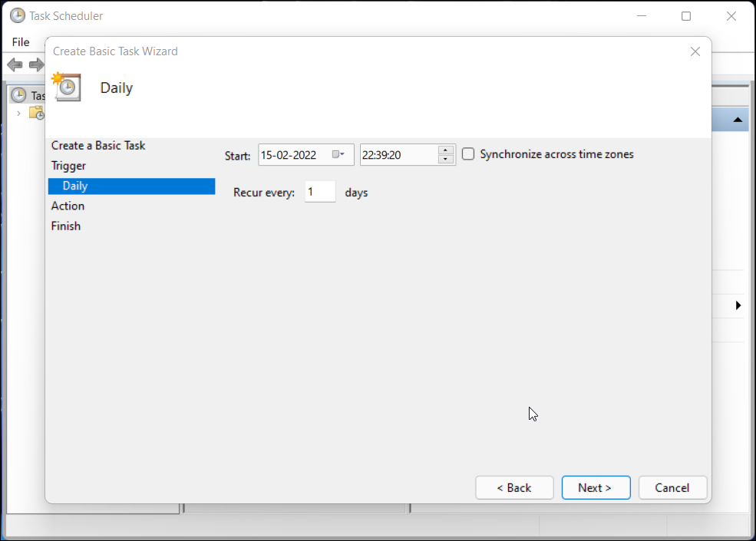The height and width of the screenshot is (541, 756).
Task: Open the File menu
Action: (x=21, y=41)
